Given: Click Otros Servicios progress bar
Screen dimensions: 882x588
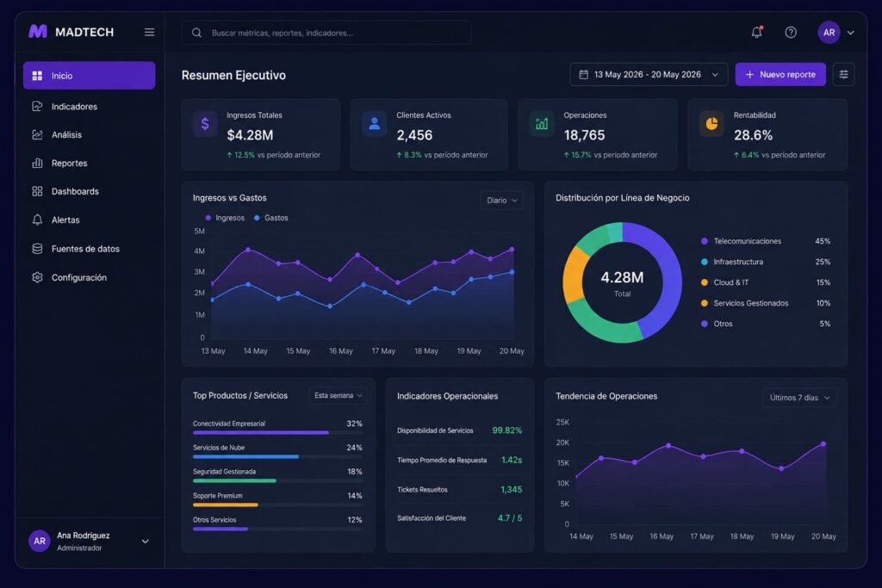Looking at the screenshot, I should pyautogui.click(x=277, y=529).
